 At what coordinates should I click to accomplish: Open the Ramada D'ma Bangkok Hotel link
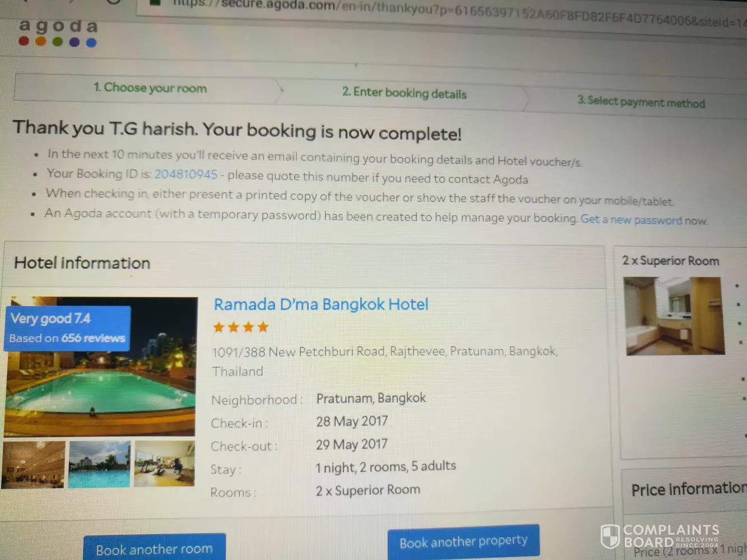[x=321, y=304]
